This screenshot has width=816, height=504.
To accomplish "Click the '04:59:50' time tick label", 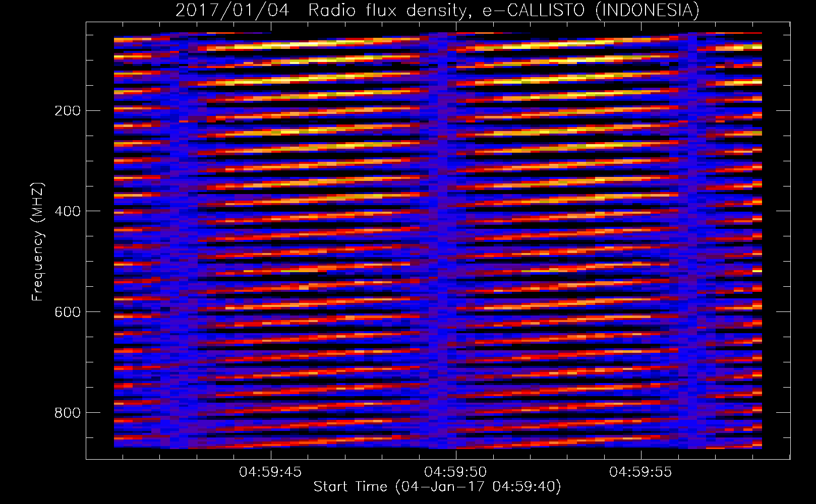I will tap(456, 472).
